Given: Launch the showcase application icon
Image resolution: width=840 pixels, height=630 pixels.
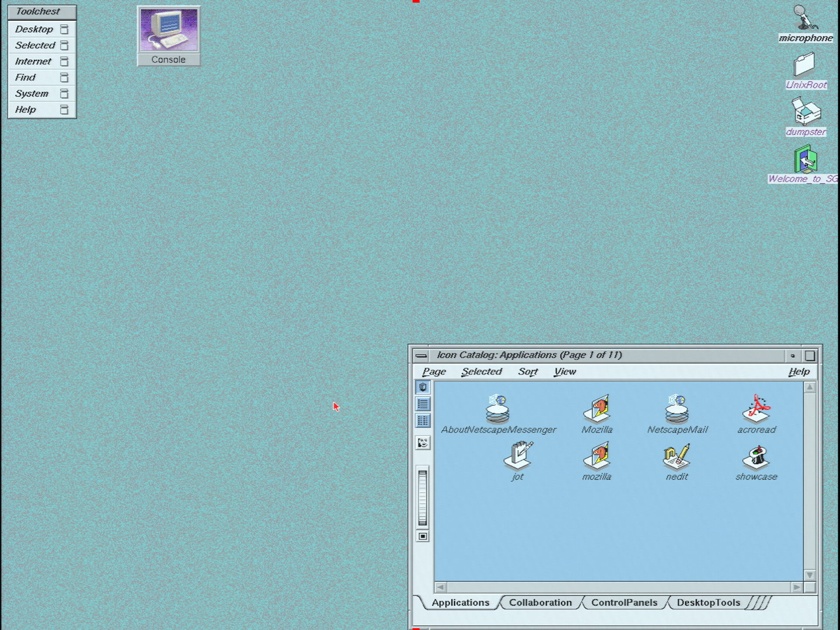Looking at the screenshot, I should point(756,458).
